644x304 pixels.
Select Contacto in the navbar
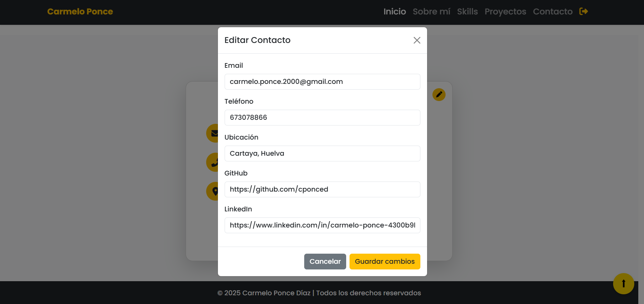tap(553, 11)
